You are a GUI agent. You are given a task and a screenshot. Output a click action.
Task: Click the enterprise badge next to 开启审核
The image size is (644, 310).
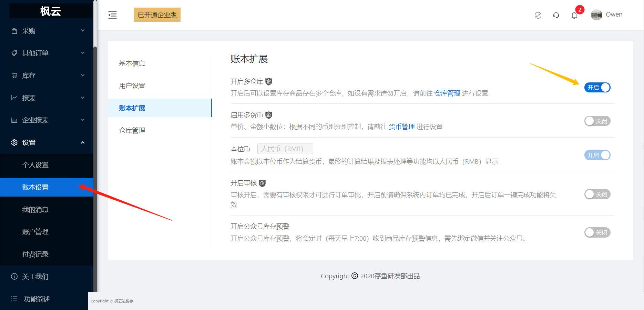(x=262, y=183)
